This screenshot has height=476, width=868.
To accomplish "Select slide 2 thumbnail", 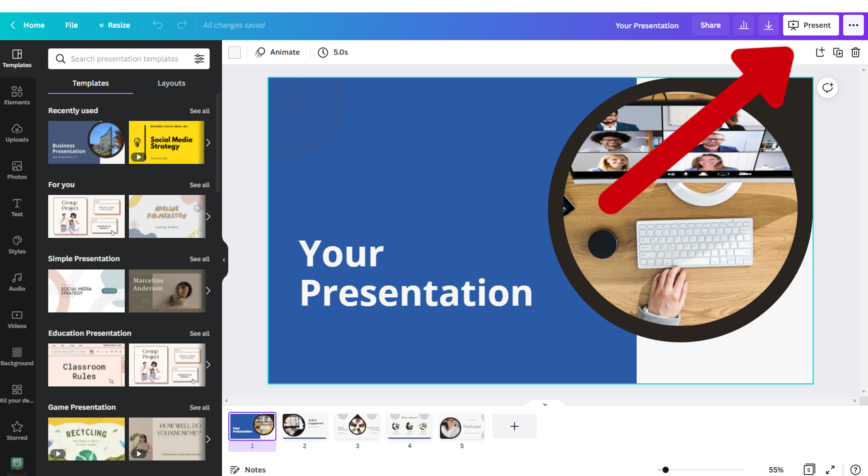I will (x=304, y=426).
